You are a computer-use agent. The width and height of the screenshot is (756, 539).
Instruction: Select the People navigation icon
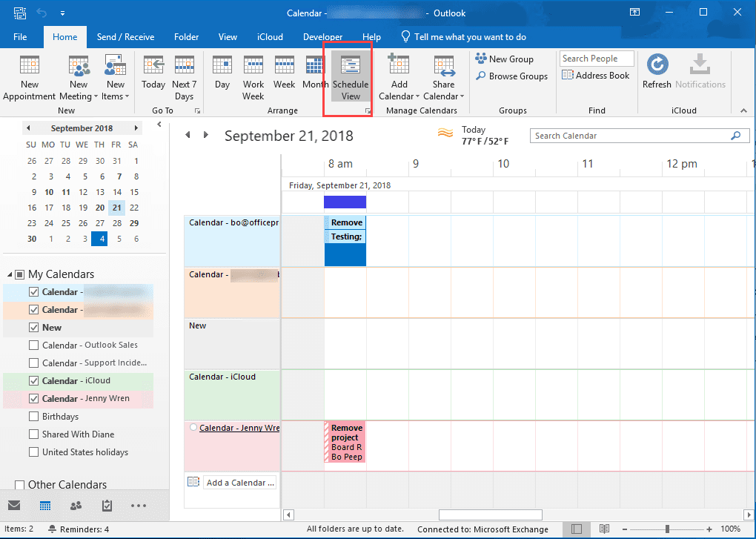[x=76, y=505]
